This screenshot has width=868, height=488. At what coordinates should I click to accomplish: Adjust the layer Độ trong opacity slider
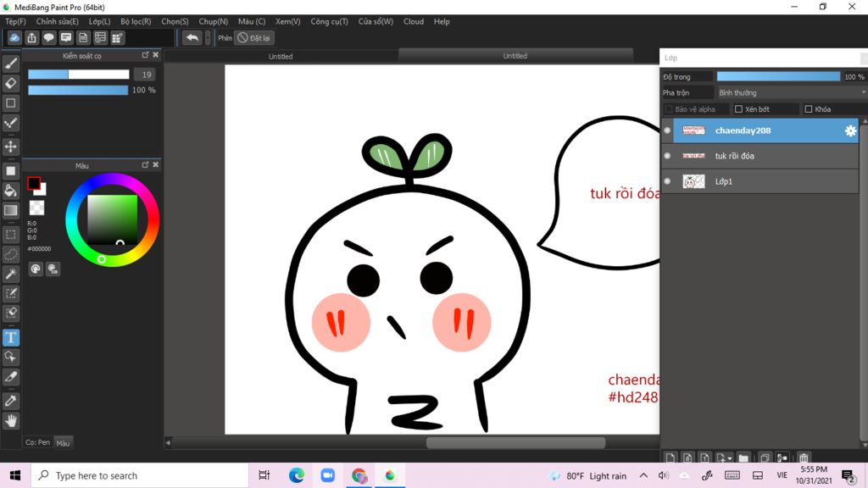778,76
